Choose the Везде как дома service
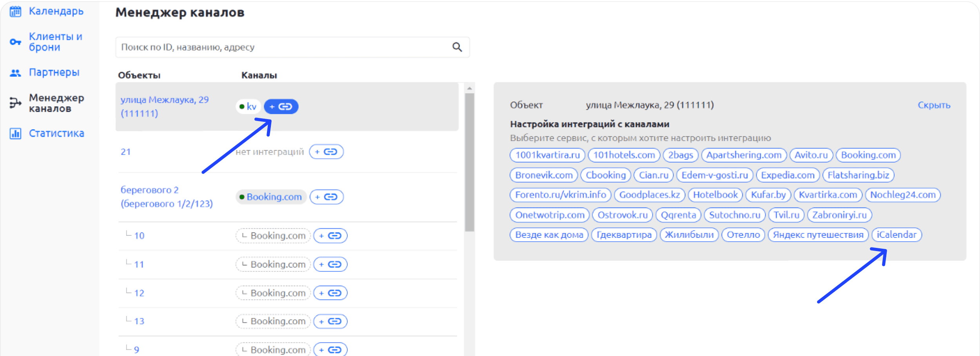Image resolution: width=980 pixels, height=356 pixels. [549, 235]
